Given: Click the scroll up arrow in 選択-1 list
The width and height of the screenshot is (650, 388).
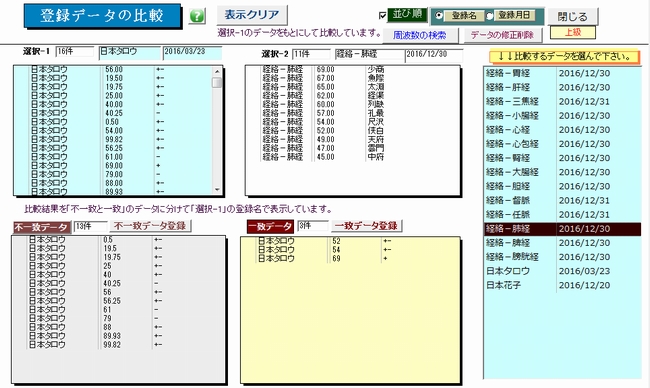Looking at the screenshot, I should click(x=217, y=71).
